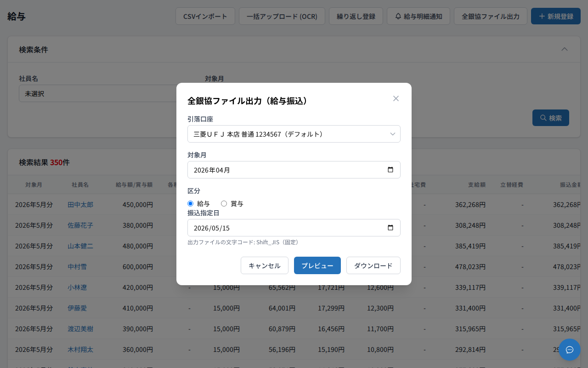The height and width of the screenshot is (368, 588).
Task: Click 一括アップロード (OCR) button
Action: pyautogui.click(x=282, y=16)
